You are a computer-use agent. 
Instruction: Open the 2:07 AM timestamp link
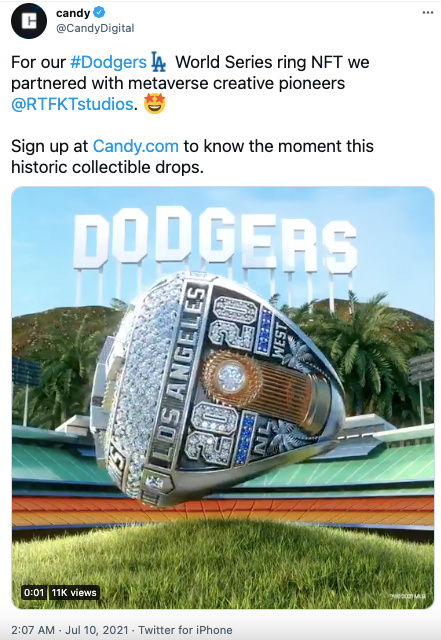coord(33,630)
